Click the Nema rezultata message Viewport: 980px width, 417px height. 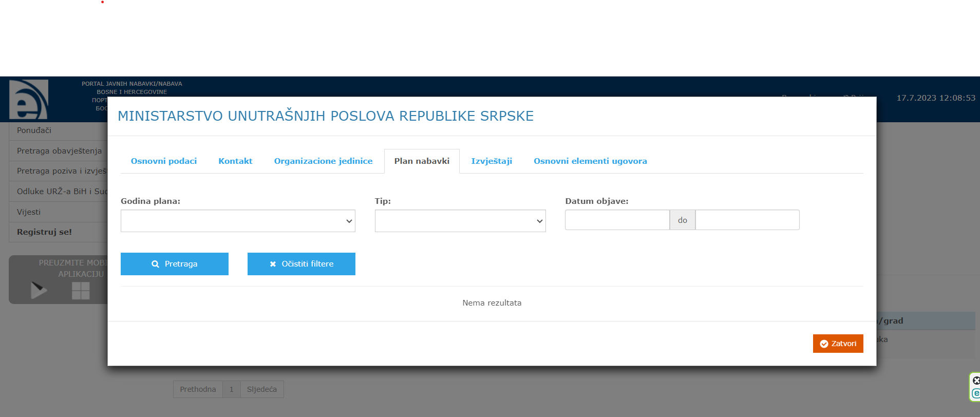(492, 303)
